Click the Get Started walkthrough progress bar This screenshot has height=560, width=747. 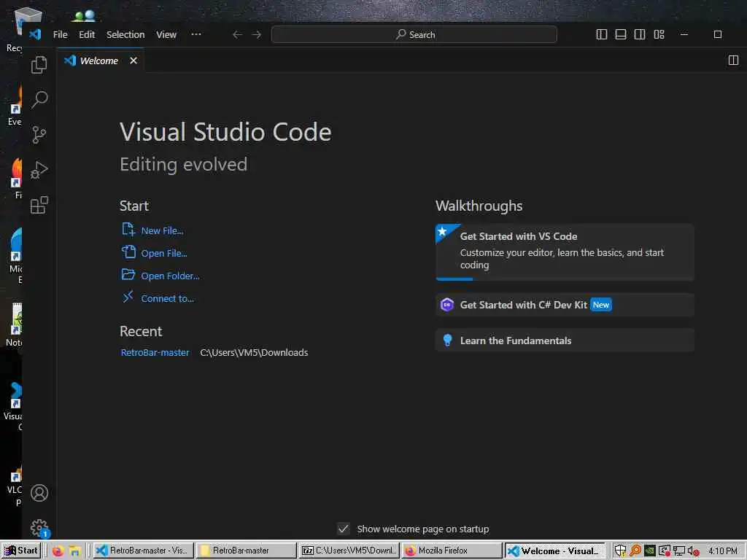[x=565, y=279]
